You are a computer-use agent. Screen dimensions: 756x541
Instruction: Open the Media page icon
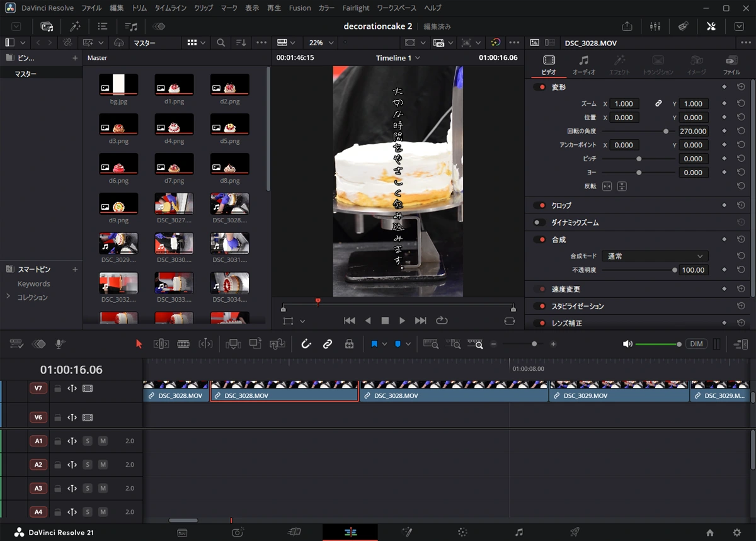(182, 532)
